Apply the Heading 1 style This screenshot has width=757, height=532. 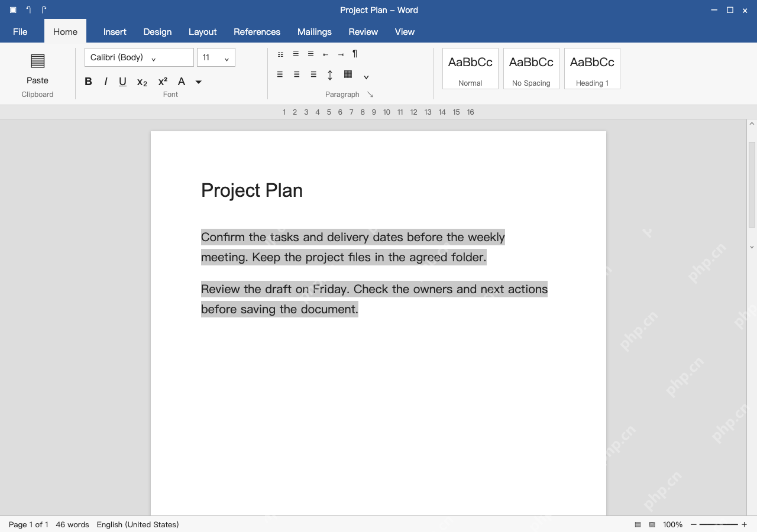pyautogui.click(x=592, y=69)
